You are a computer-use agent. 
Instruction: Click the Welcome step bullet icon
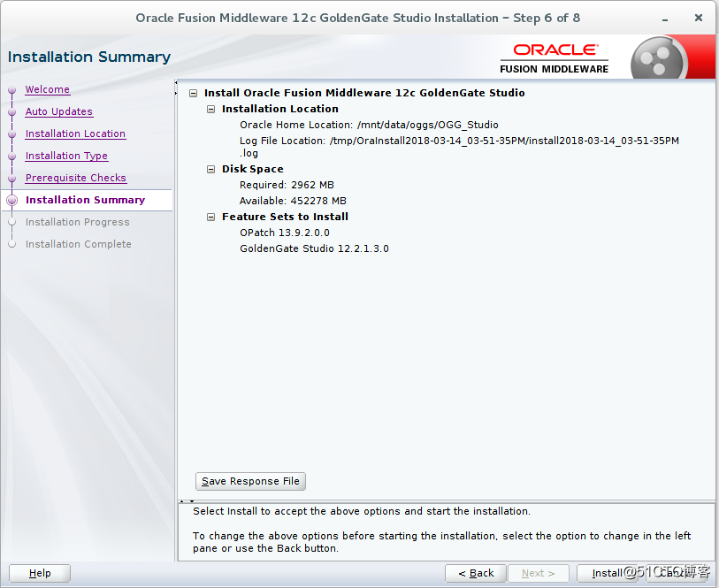pos(12,90)
